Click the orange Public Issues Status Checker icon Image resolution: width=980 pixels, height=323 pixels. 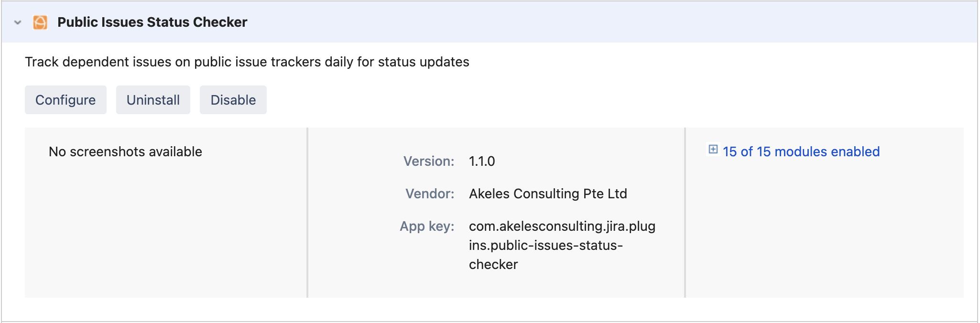40,22
